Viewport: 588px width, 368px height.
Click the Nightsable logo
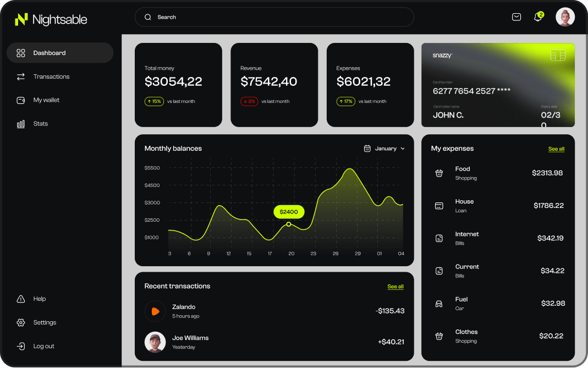point(51,20)
